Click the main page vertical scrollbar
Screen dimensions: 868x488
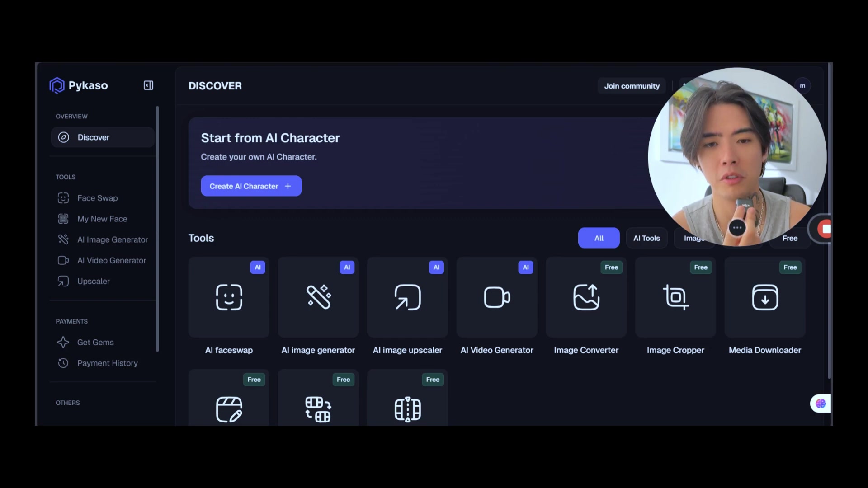pyautogui.click(x=830, y=221)
